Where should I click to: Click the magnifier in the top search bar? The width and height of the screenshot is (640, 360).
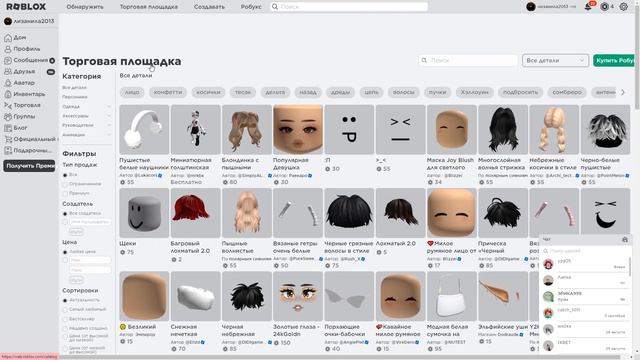275,7
